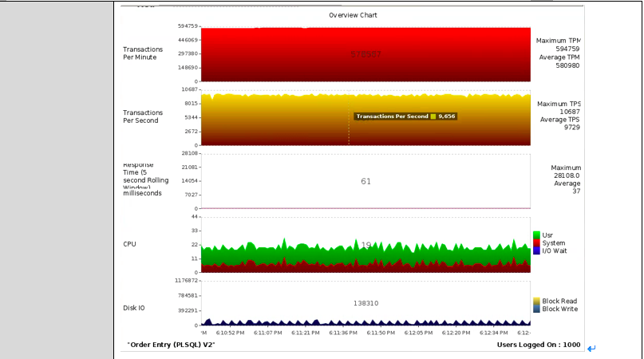This screenshot has height=359, width=644.
Task: Click the red System legend swatch
Action: pyautogui.click(x=536, y=243)
